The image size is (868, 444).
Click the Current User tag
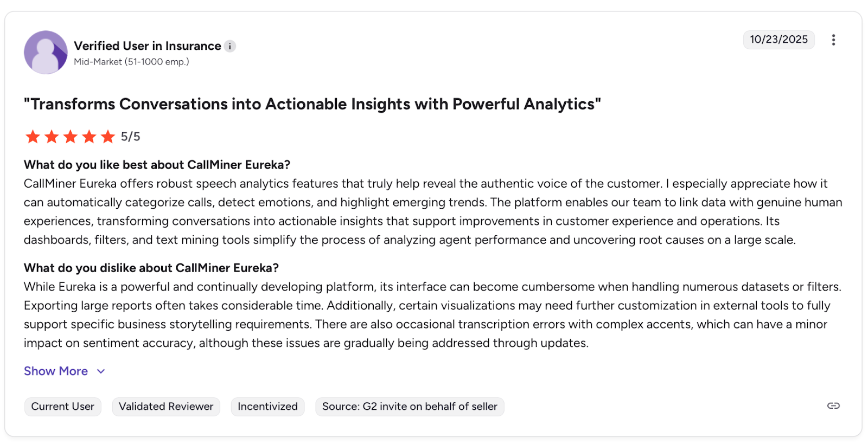coord(63,407)
